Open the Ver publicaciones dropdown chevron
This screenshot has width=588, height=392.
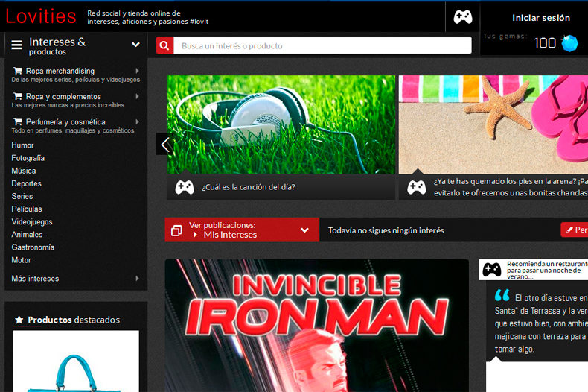(304, 230)
